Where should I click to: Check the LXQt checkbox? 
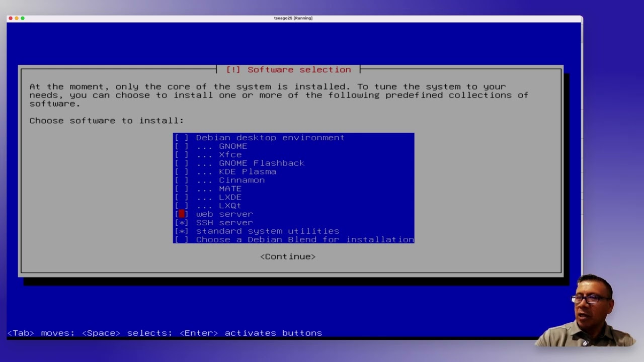[x=182, y=206]
